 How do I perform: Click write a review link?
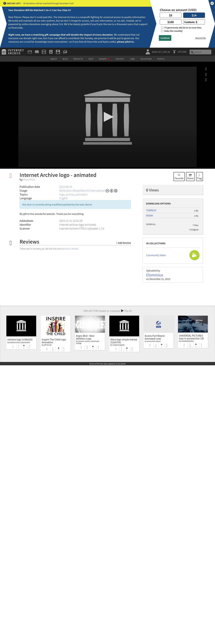[x=71, y=249]
